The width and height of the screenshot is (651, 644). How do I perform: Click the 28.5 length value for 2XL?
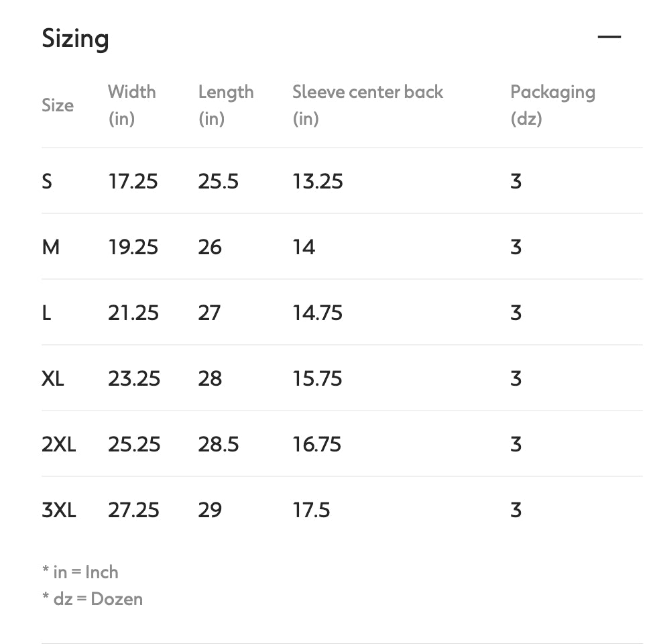pos(219,445)
